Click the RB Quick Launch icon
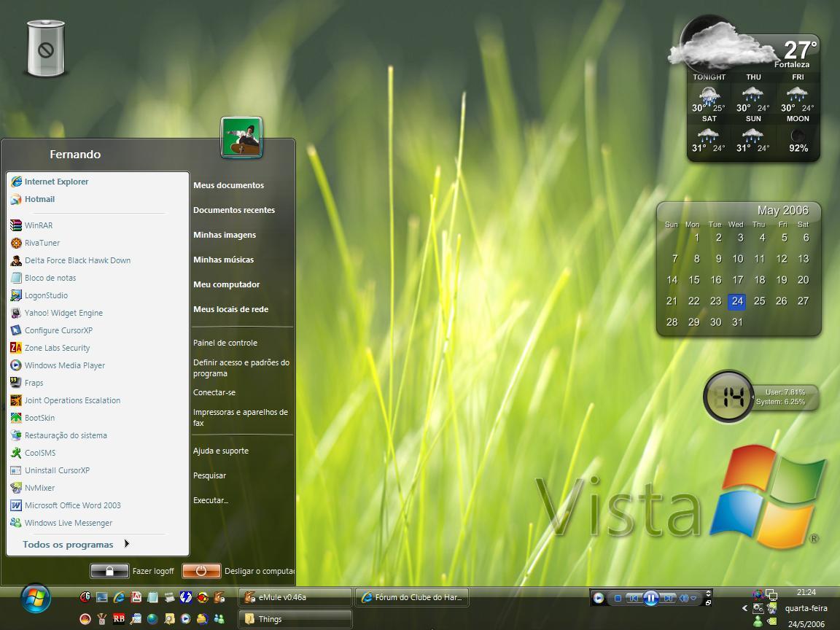The image size is (840, 630). click(119, 619)
